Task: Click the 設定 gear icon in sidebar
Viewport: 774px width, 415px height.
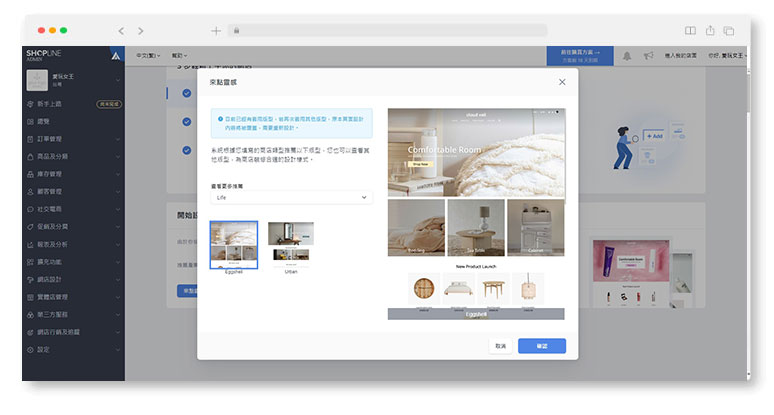Action: (x=29, y=349)
